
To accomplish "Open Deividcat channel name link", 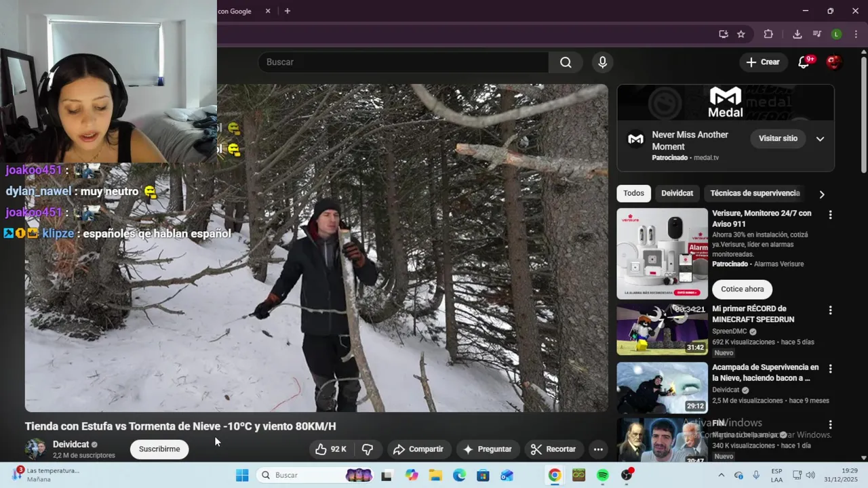I will point(71,445).
